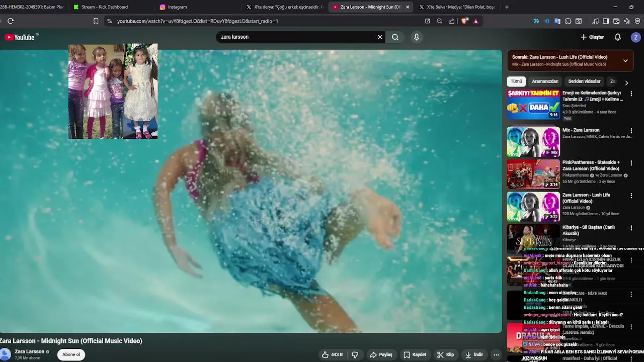Click the Klip clip button
The image size is (644, 362).
pos(445,354)
